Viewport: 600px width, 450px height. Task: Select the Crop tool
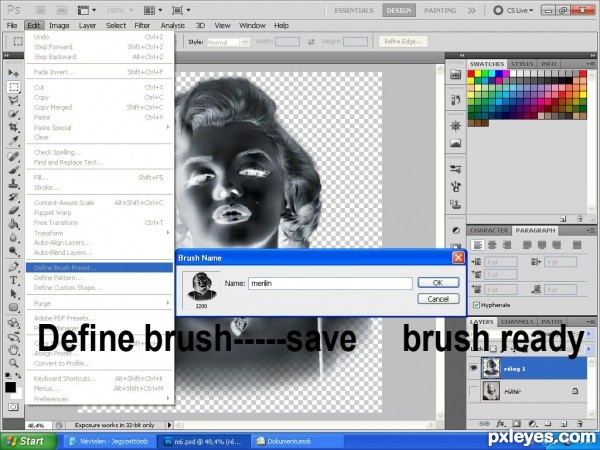pyautogui.click(x=13, y=127)
